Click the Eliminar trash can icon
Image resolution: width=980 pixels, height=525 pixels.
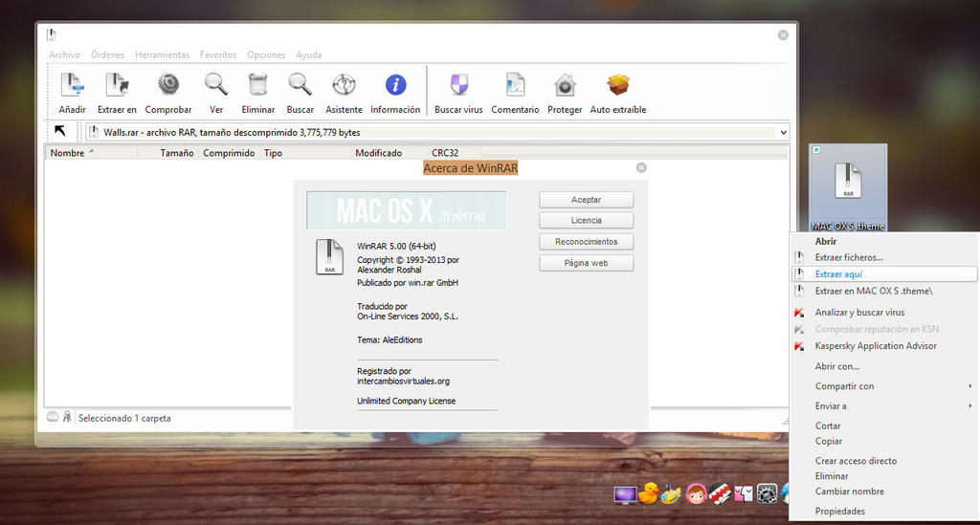click(257, 84)
